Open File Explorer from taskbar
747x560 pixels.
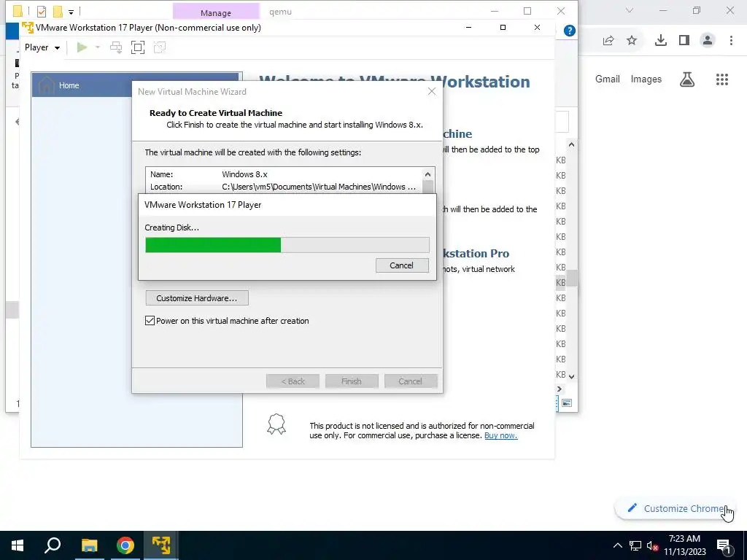click(89, 545)
